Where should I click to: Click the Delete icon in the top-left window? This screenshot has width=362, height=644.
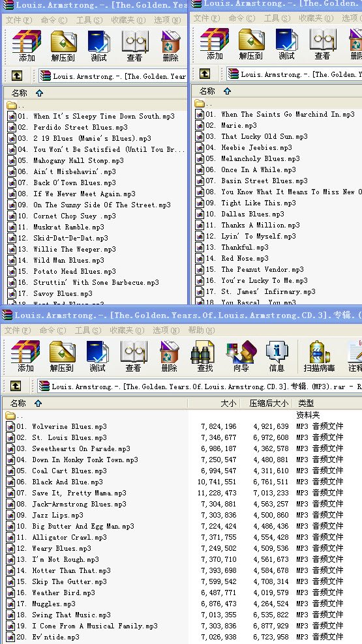pyautogui.click(x=170, y=45)
